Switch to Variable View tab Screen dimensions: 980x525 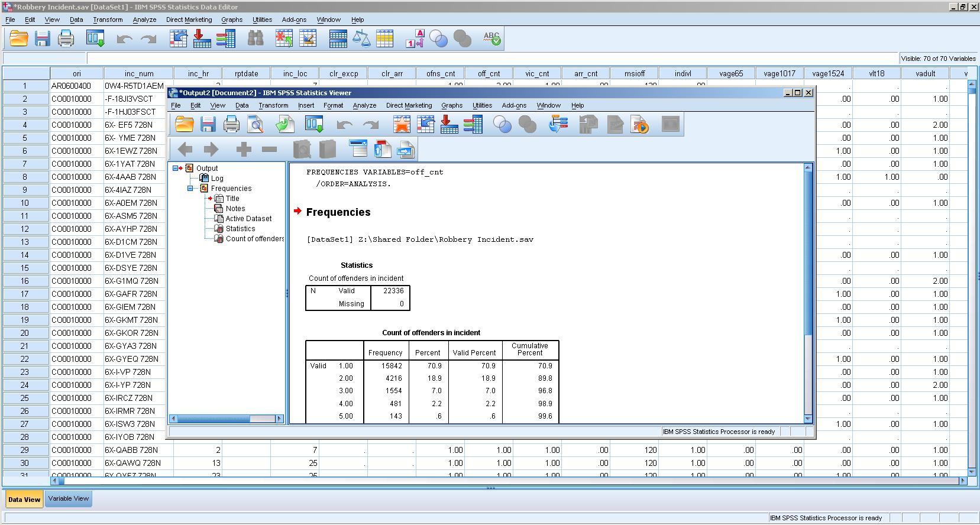point(69,498)
